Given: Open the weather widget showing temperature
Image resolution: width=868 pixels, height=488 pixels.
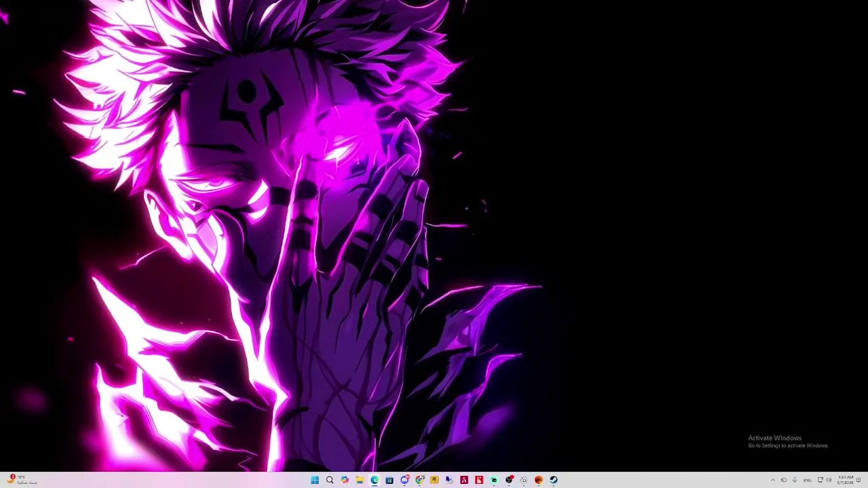Looking at the screenshot, I should (22, 480).
